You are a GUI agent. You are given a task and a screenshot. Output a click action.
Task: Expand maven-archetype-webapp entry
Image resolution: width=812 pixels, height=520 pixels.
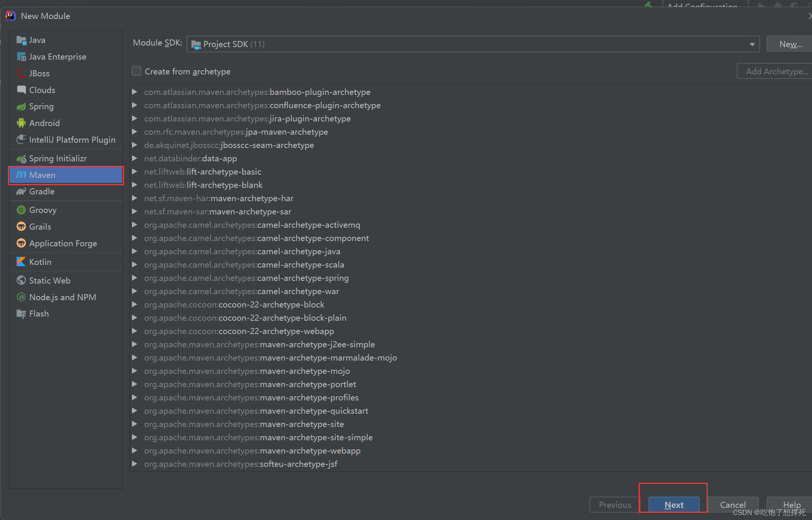pyautogui.click(x=134, y=451)
